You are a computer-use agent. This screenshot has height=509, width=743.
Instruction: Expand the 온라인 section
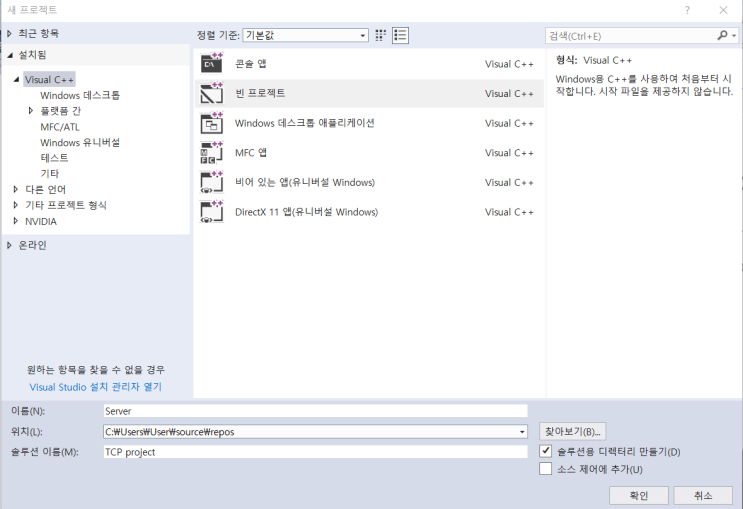point(9,245)
